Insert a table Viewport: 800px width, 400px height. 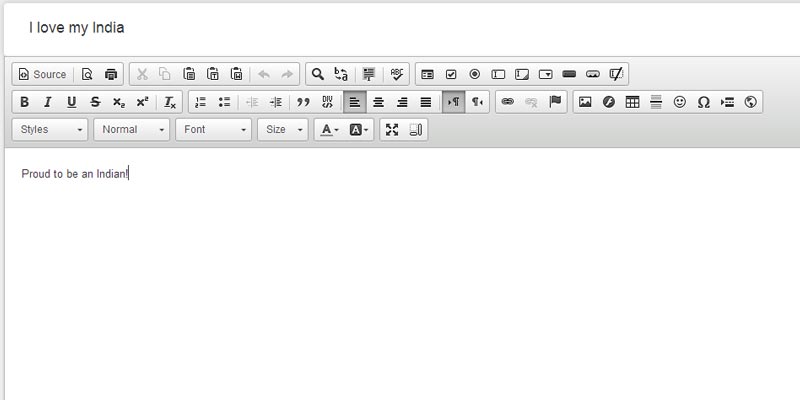click(x=632, y=102)
